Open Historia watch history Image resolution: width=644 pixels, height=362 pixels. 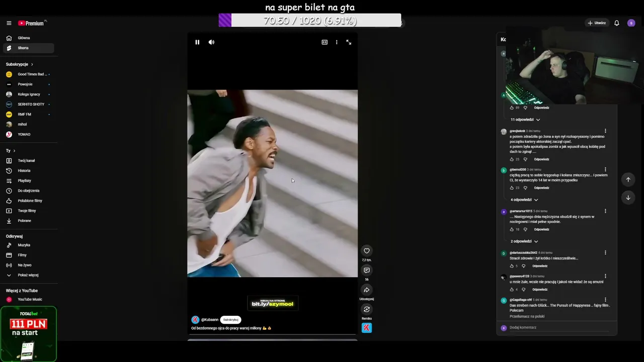click(x=28, y=171)
